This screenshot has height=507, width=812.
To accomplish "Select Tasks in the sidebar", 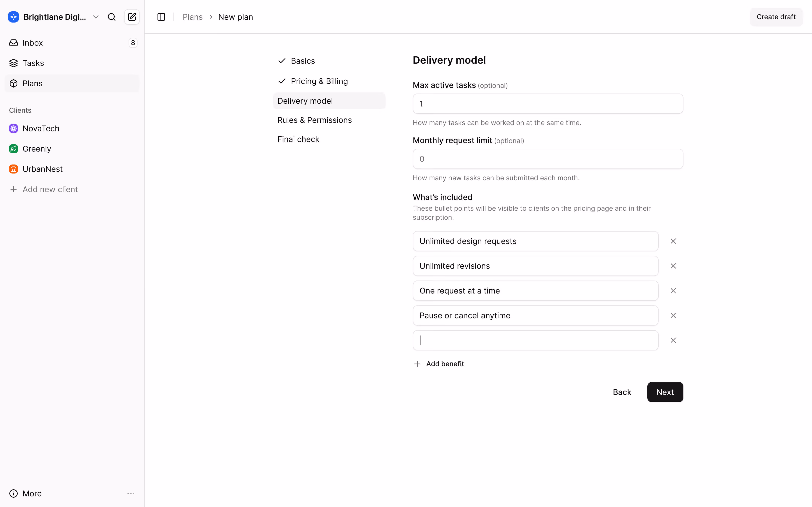I will [x=33, y=63].
